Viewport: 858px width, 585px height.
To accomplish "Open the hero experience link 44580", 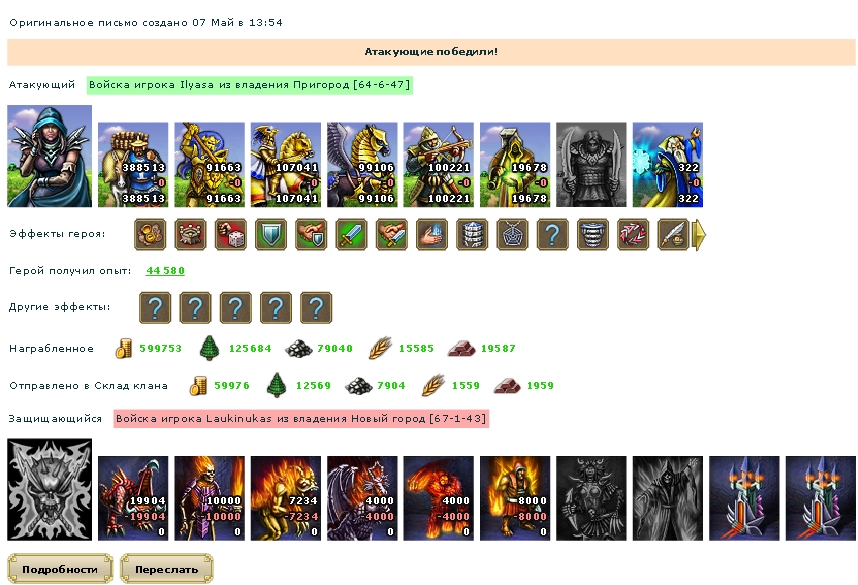I will [165, 270].
